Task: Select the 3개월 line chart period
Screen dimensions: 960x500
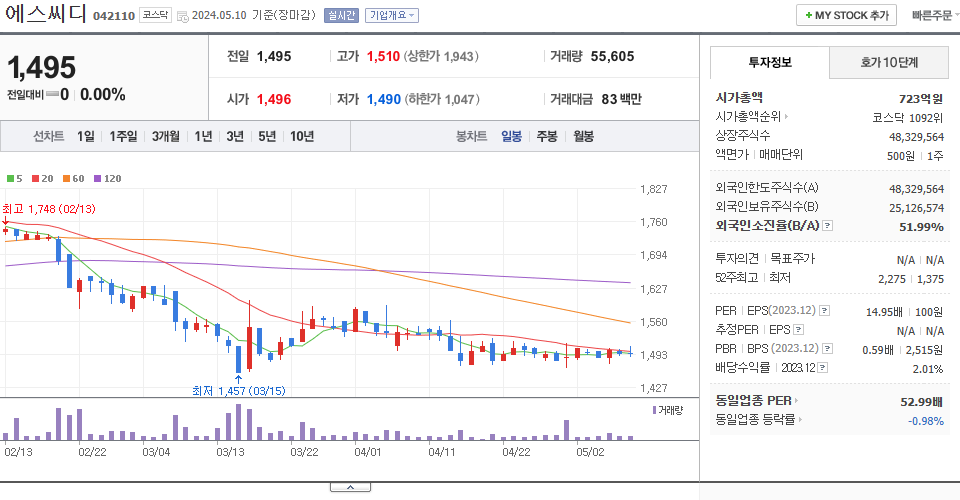Action: (165, 136)
